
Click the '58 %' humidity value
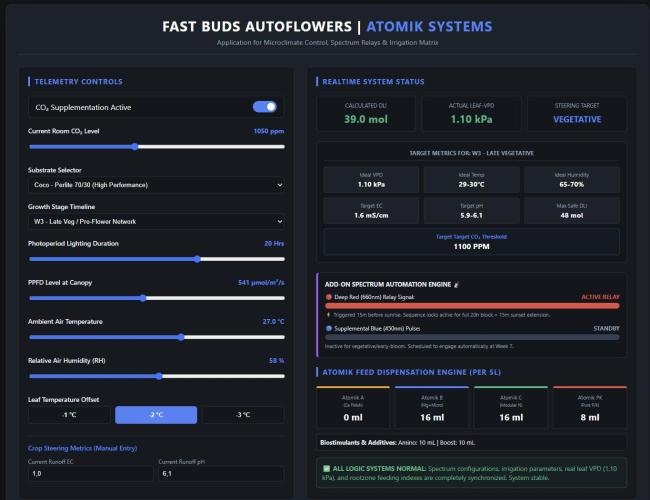point(276,360)
